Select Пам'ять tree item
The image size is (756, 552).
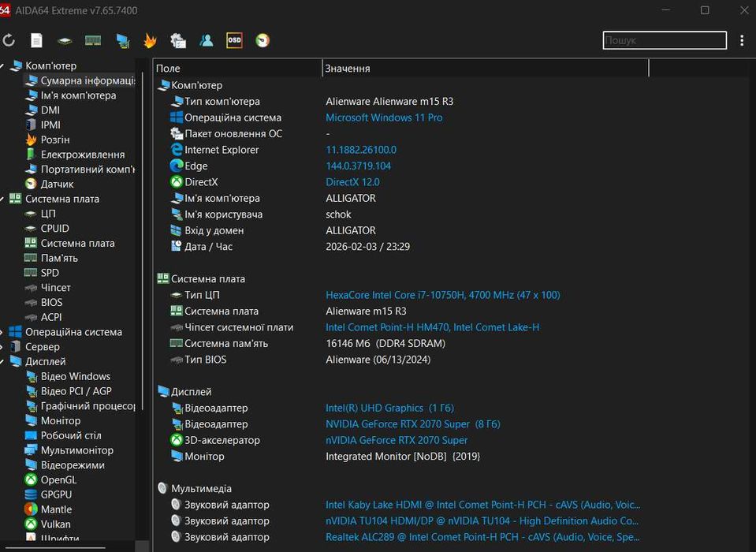[x=51, y=258]
